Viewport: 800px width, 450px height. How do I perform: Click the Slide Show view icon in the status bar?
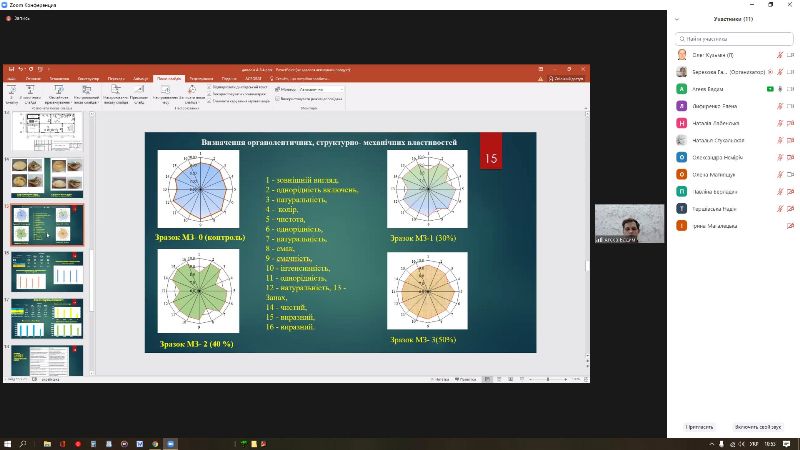[521, 379]
